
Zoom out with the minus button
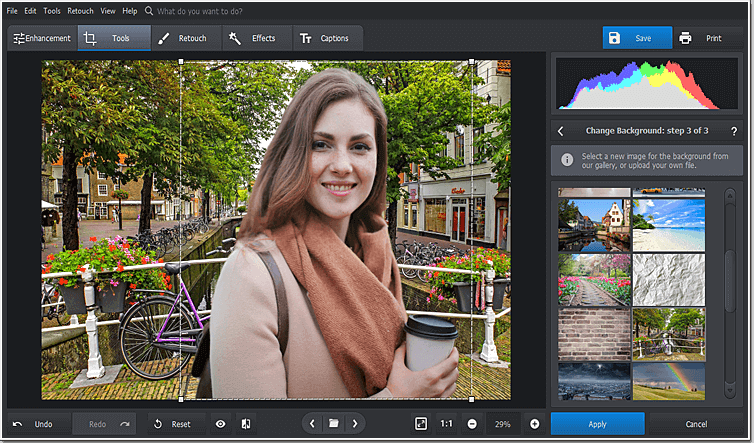(x=472, y=424)
